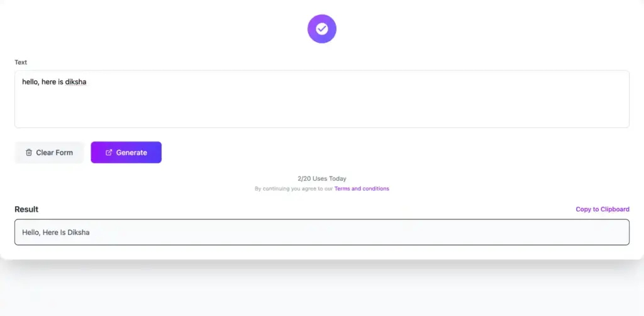Place cursor on underlined word "diksha"
Screen dimensions: 644x316
[x=76, y=82]
